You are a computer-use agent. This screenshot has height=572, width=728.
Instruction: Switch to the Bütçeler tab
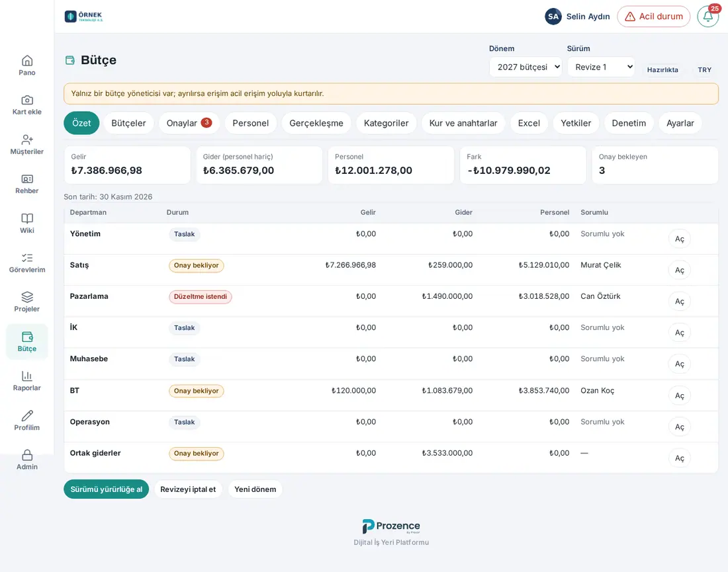tap(128, 124)
